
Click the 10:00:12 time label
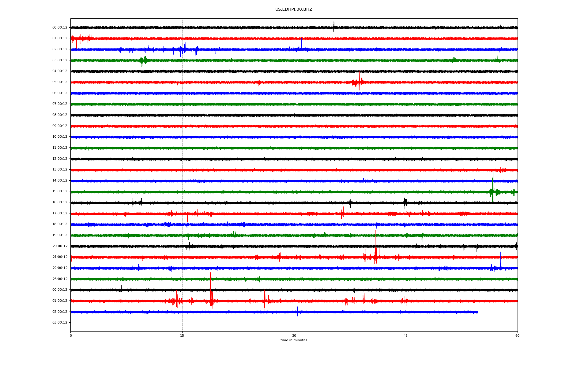(x=60, y=137)
